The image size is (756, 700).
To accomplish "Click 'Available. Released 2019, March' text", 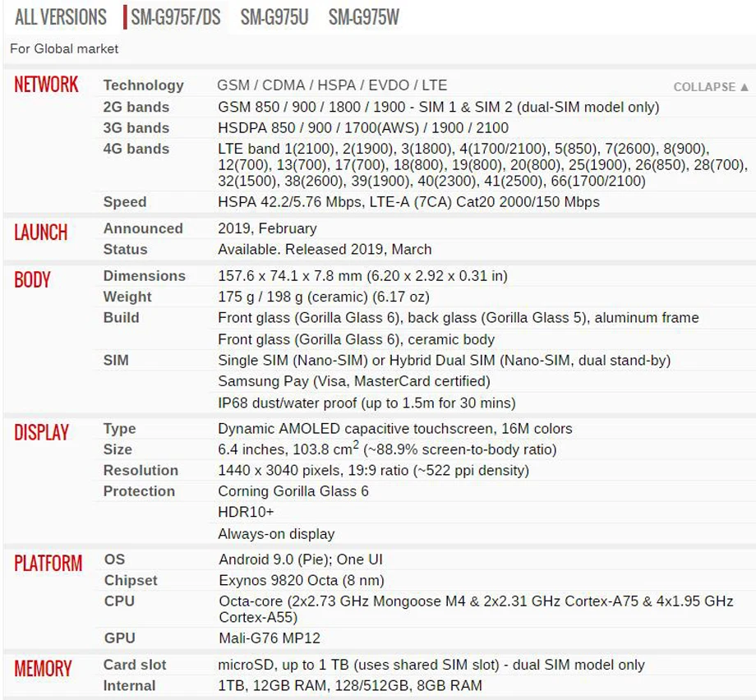I will (x=325, y=249).
